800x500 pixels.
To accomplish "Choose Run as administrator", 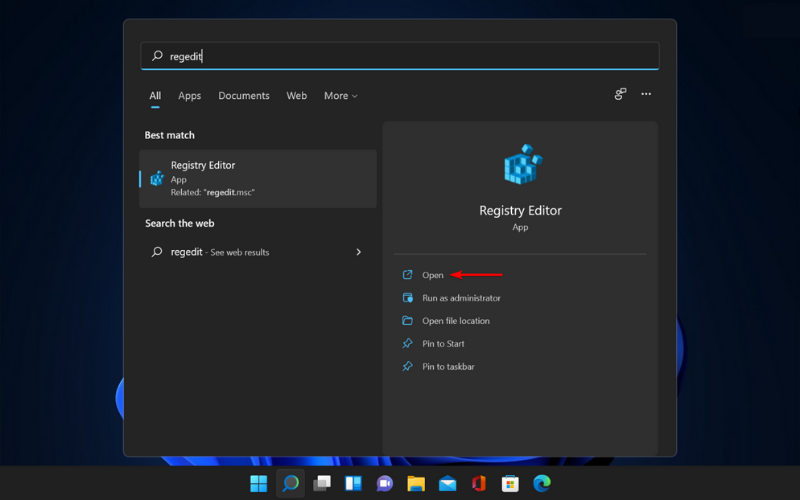I will [x=461, y=298].
